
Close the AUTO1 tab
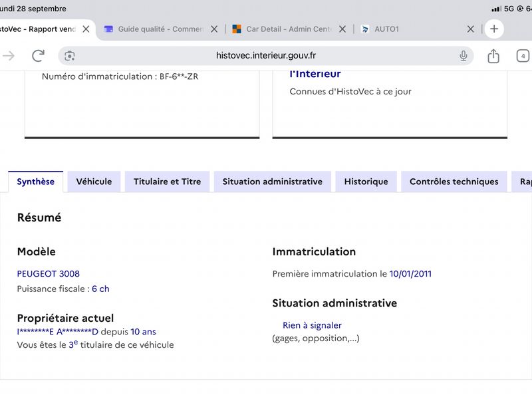(x=471, y=29)
